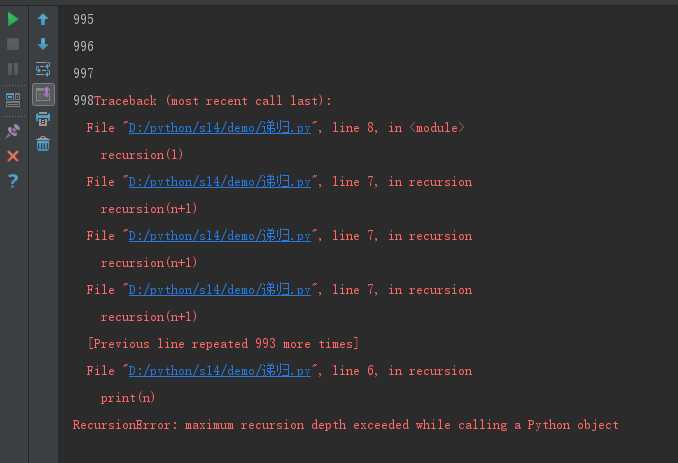Image resolution: width=678 pixels, height=463 pixels.
Task: Click the RecursionError message line
Action: click(345, 425)
